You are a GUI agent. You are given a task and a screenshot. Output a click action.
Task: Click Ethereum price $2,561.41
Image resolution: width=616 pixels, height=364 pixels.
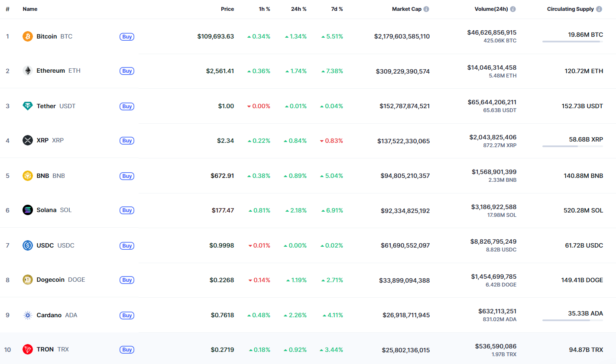tap(220, 71)
